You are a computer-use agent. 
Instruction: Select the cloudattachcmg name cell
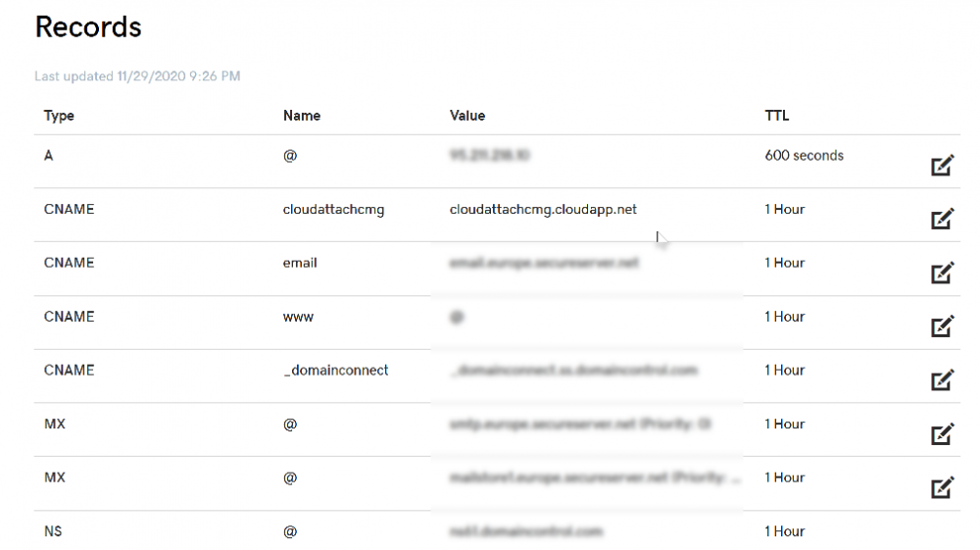[x=334, y=210]
